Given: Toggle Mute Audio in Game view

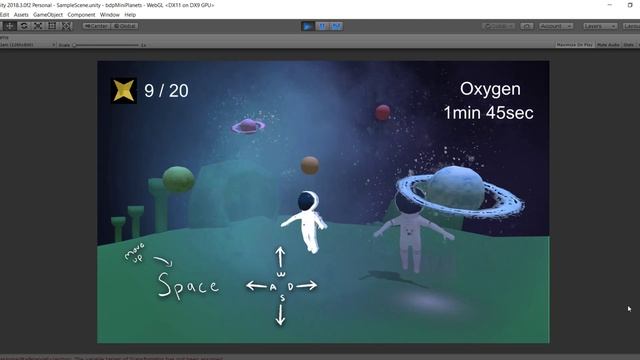Looking at the screenshot, I should click(608, 45).
